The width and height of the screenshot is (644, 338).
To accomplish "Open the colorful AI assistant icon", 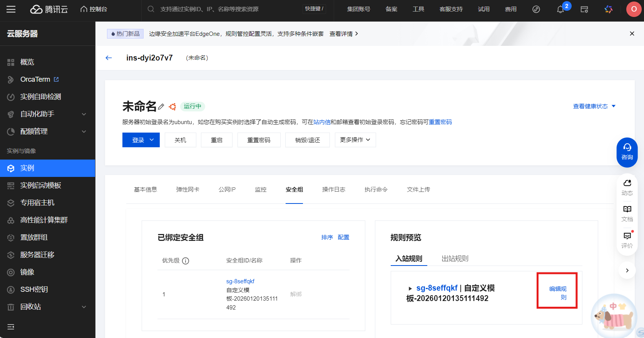I will [609, 9].
